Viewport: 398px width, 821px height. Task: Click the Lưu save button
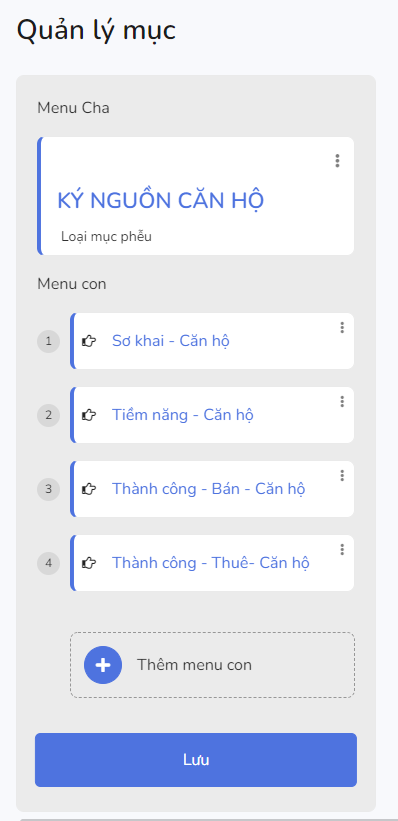coord(196,760)
